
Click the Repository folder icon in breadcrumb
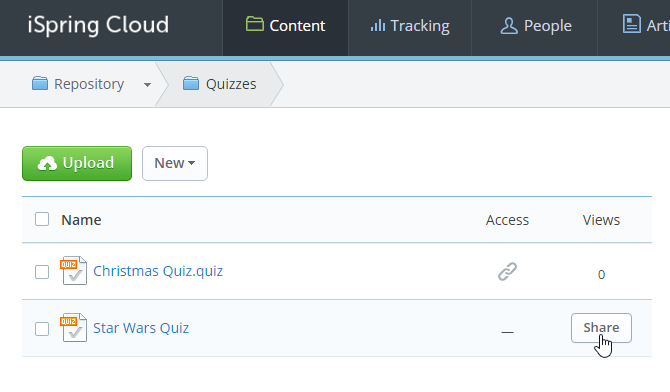(40, 83)
